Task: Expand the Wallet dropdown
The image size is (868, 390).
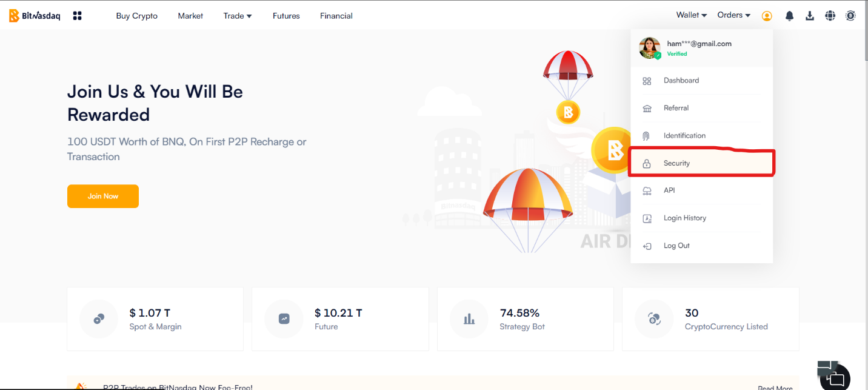Action: 692,15
